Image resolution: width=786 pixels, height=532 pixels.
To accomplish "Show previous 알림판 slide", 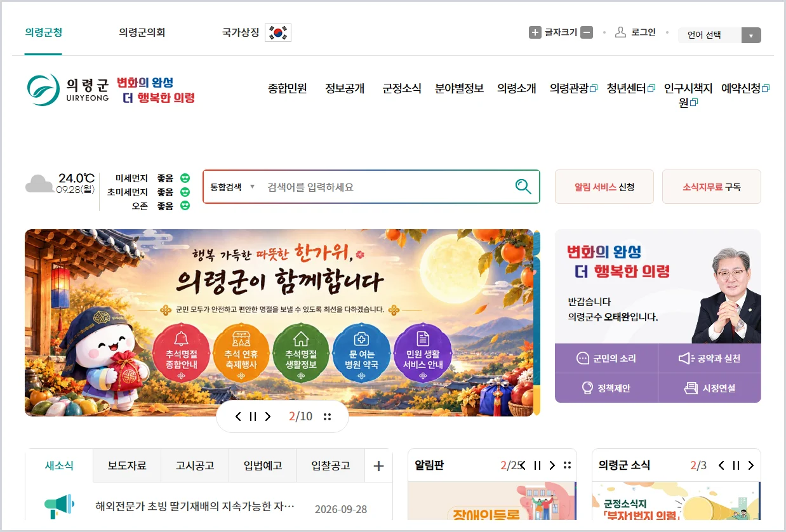I will (x=523, y=465).
